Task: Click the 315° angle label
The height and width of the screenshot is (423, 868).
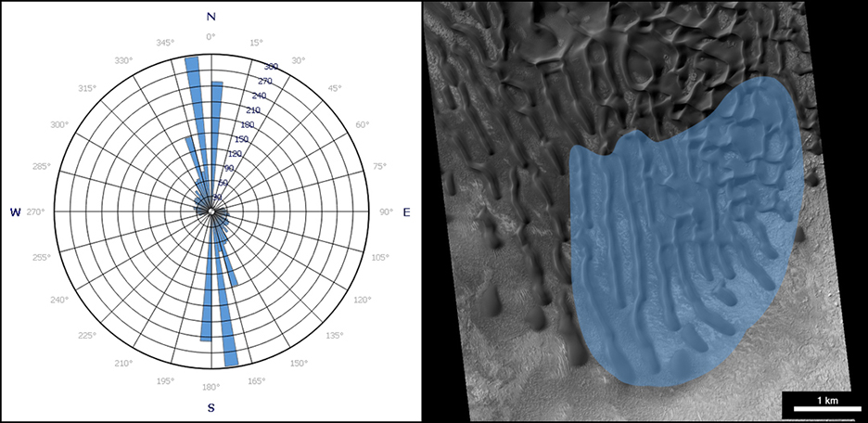Action: [88, 88]
